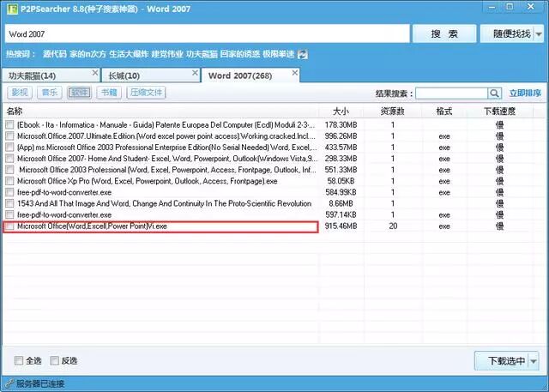Tick checkbox for 1543 And All That row
Screen dimensions: 549x392
pyautogui.click(x=9, y=203)
